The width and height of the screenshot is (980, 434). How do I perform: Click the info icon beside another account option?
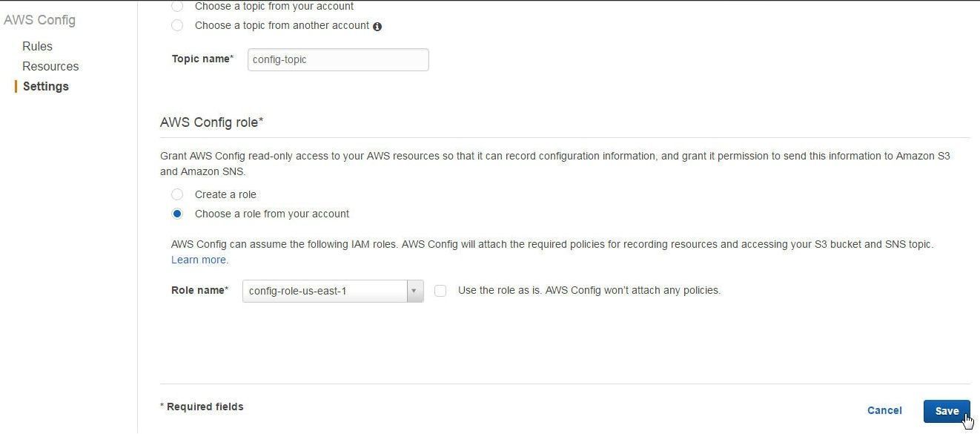(377, 27)
